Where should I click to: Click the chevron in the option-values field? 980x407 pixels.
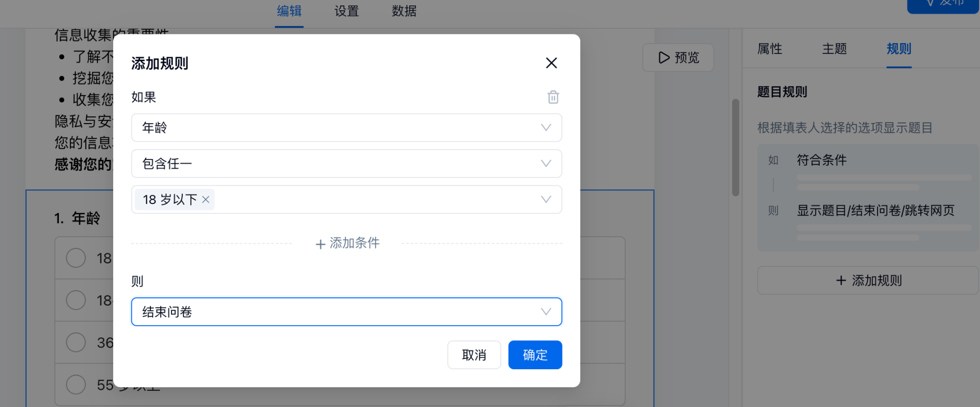[x=545, y=200]
